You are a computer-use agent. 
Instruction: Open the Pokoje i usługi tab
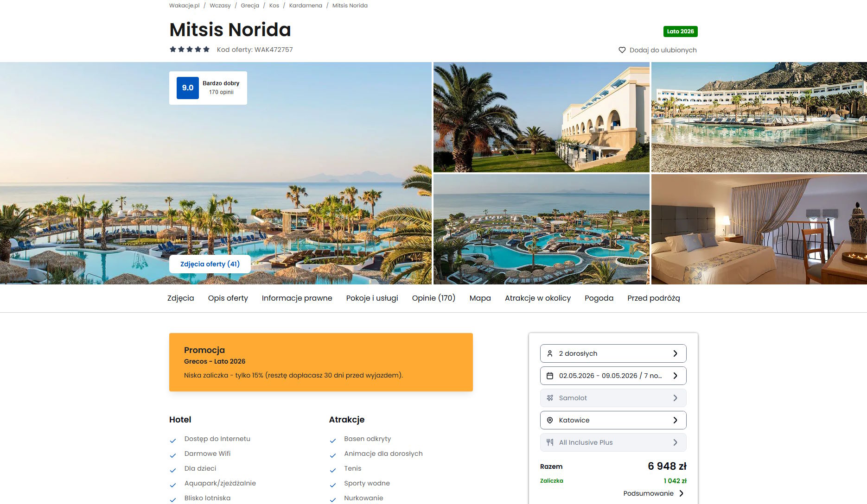pyautogui.click(x=372, y=298)
